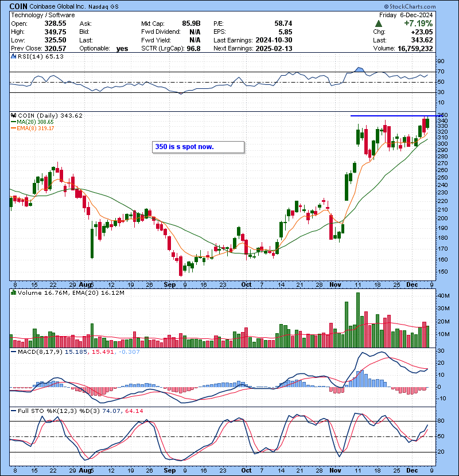Viewport: 459px width, 476px height.
Task: Click the Optionable yes value
Action: pyautogui.click(x=122, y=49)
